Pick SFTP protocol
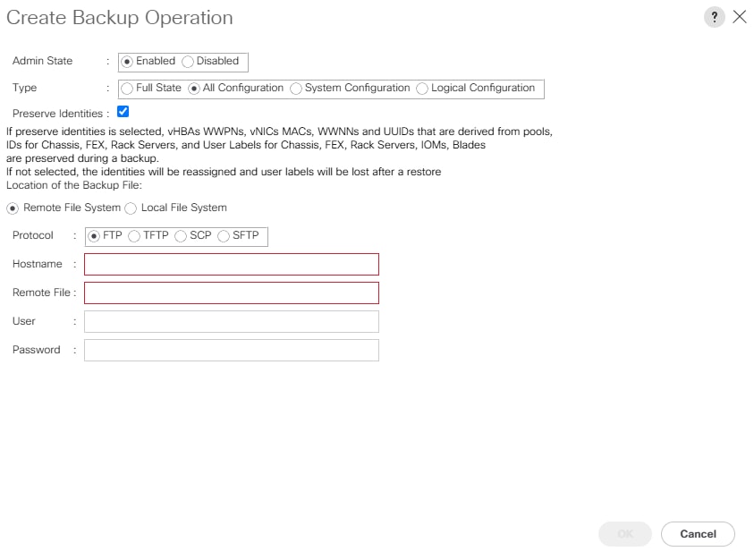This screenshot has width=754, height=560. [x=224, y=236]
